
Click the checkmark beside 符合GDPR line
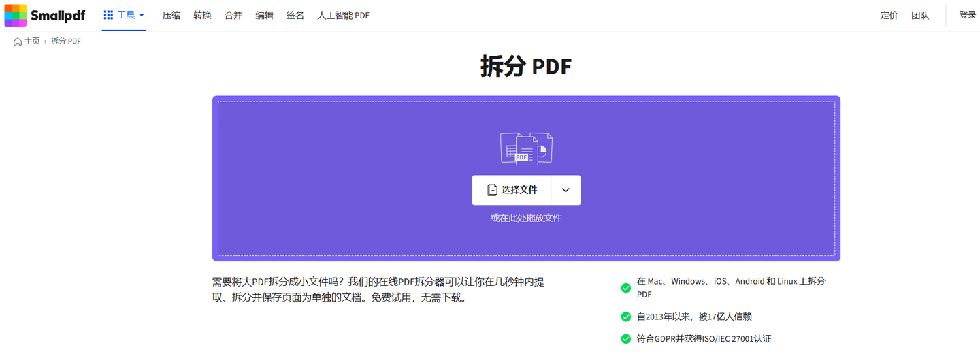point(626,339)
